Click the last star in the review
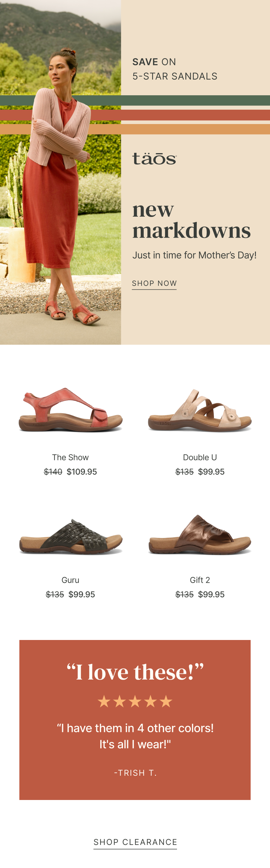 (166, 701)
